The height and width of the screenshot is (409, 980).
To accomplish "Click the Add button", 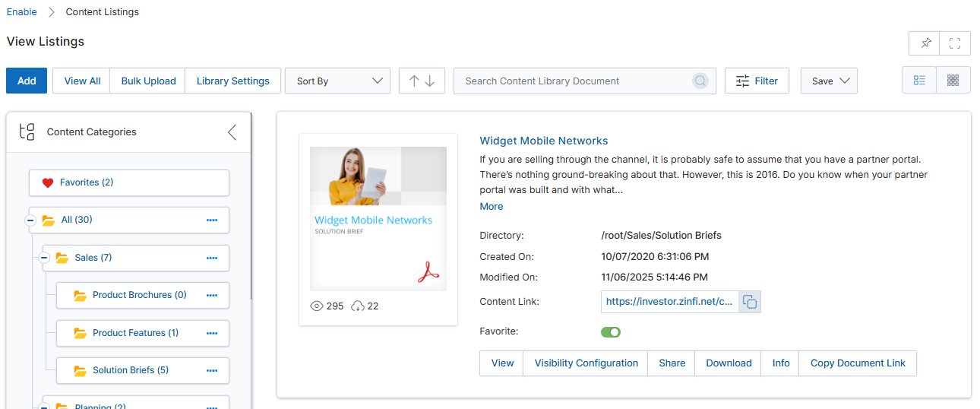I will pos(27,81).
